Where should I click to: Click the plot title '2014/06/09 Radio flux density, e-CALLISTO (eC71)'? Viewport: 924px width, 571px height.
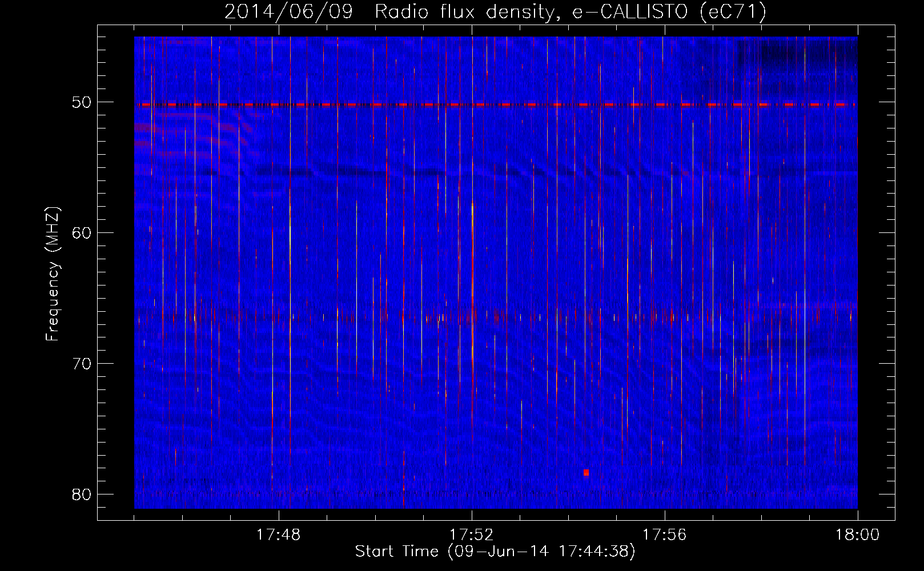coord(495,11)
